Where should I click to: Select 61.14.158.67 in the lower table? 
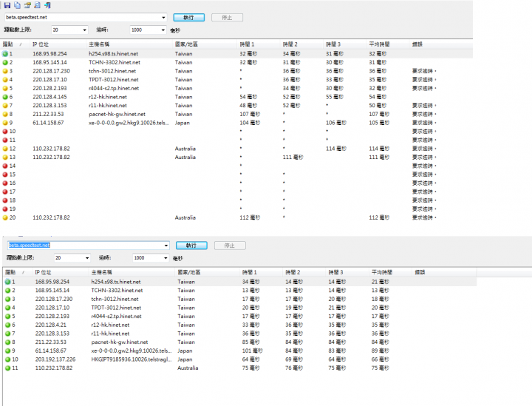pyautogui.click(x=51, y=351)
